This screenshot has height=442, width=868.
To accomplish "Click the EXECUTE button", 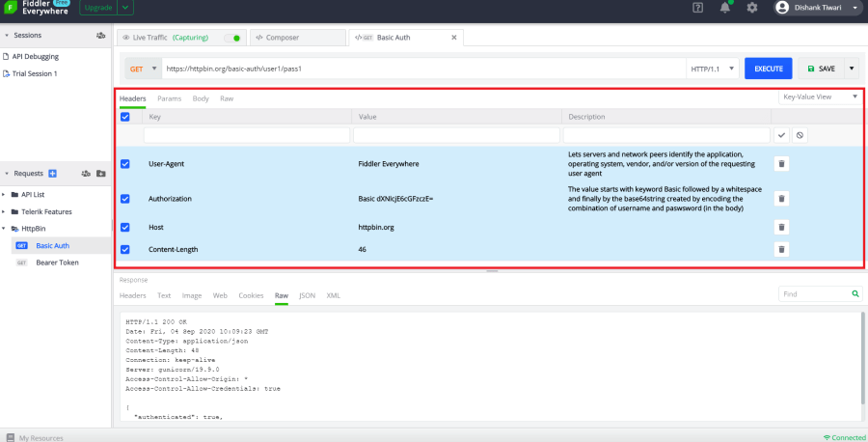I will coord(769,69).
